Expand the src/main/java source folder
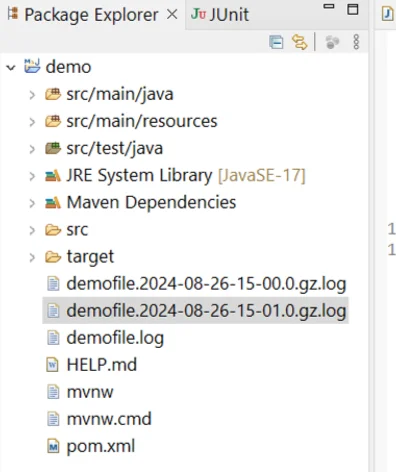This screenshot has height=472, width=396. point(32,95)
